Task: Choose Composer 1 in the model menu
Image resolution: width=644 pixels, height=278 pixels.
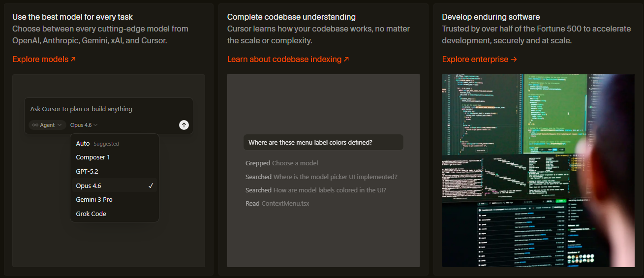Action: pyautogui.click(x=93, y=157)
